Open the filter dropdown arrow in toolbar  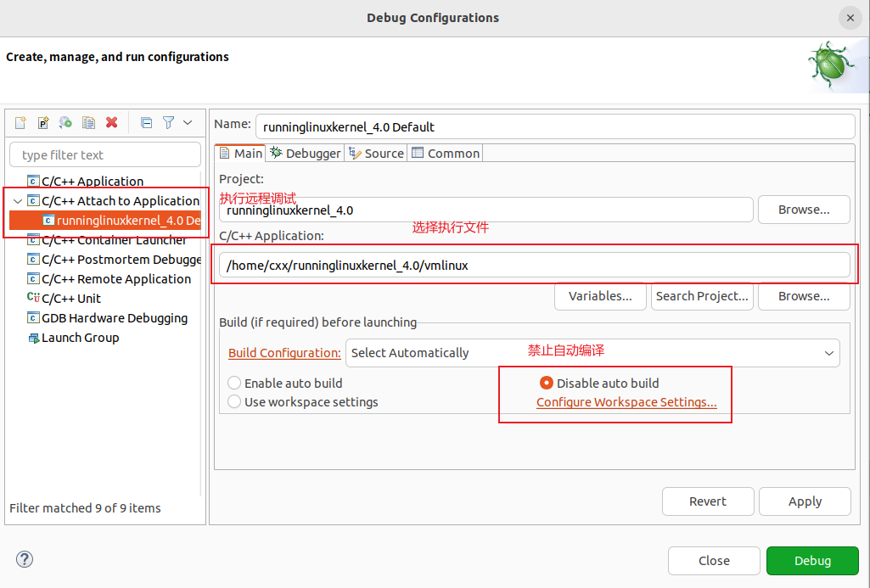coord(188,123)
